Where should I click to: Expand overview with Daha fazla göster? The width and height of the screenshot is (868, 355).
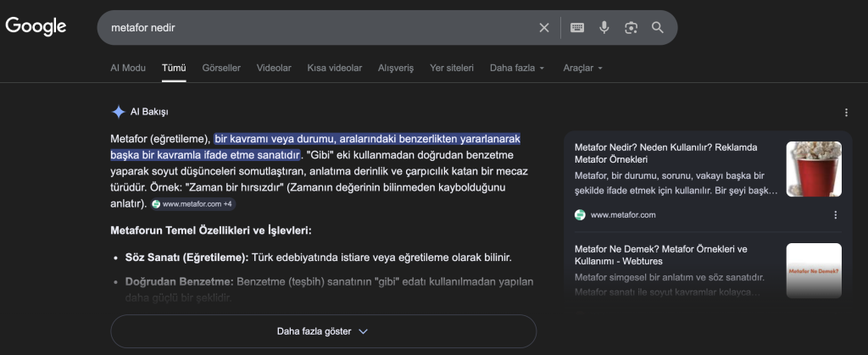323,332
